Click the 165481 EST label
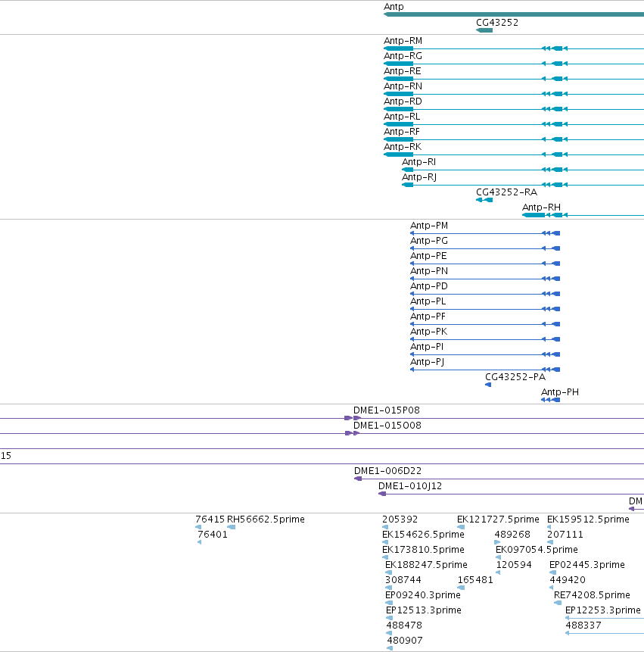The image size is (644, 652). point(475,579)
